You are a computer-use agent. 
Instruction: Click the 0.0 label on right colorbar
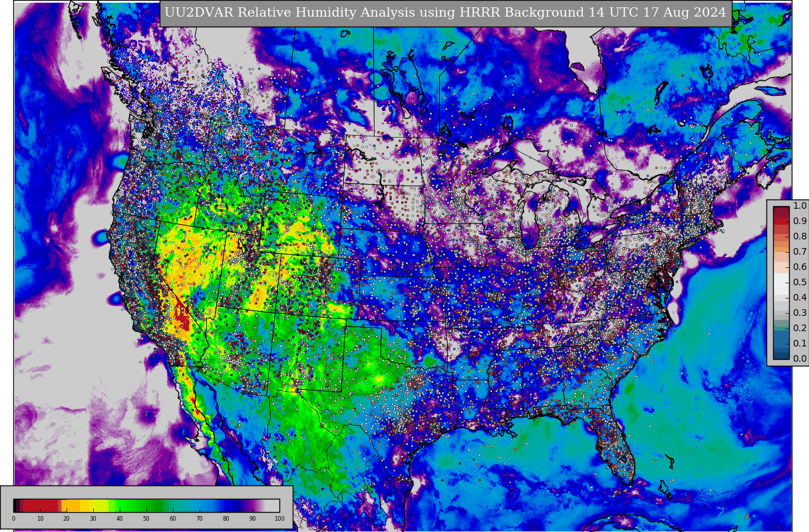click(800, 359)
